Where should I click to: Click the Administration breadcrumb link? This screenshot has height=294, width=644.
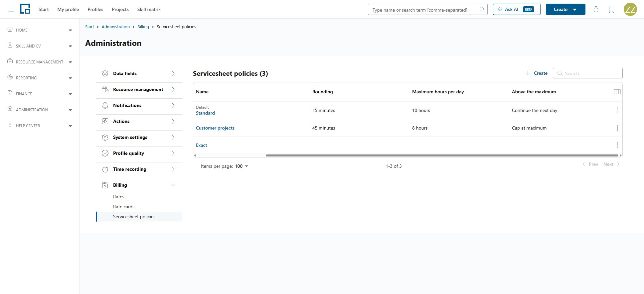coord(116,27)
